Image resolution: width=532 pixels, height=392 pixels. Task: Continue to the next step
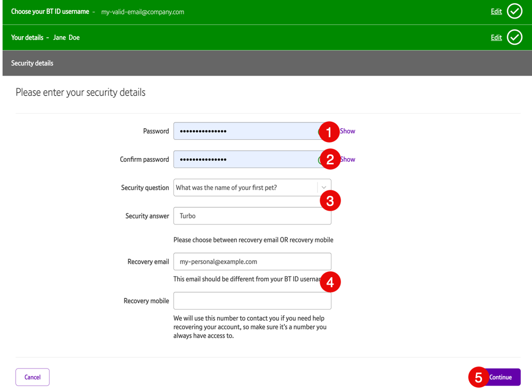tap(501, 377)
